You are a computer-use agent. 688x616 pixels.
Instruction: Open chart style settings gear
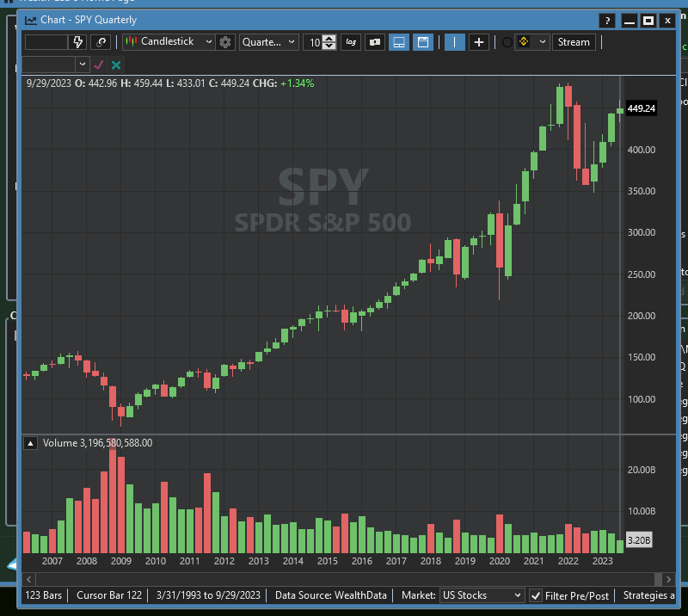click(x=225, y=42)
